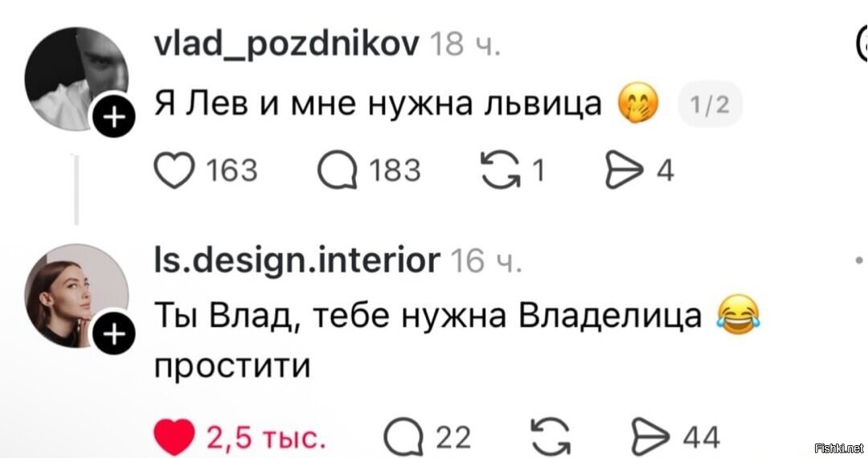
Task: Repost vlad_pozdnikov's post
Action: (498, 170)
